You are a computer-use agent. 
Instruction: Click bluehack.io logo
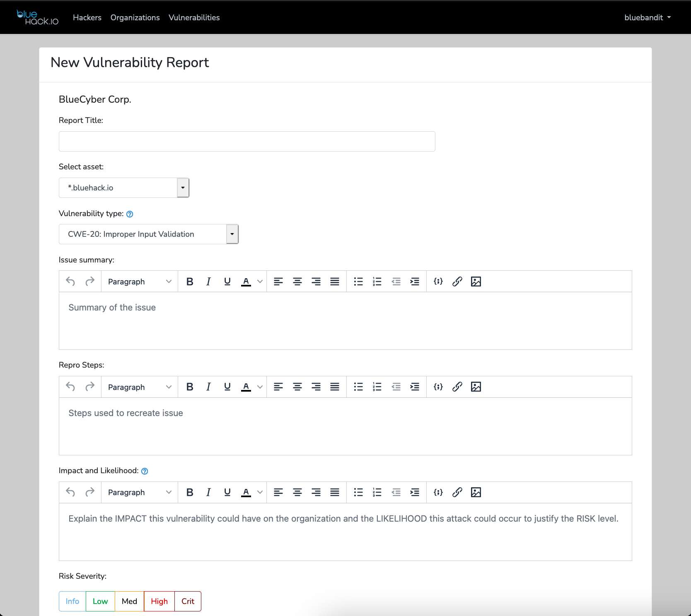[37, 17]
